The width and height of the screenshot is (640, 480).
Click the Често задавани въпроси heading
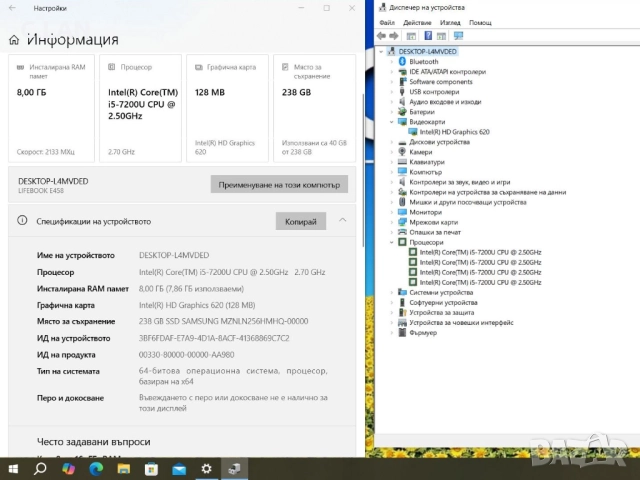(x=93, y=442)
